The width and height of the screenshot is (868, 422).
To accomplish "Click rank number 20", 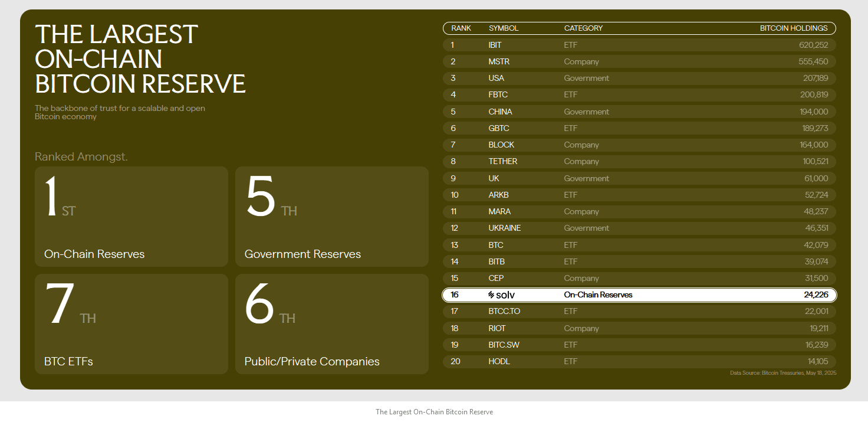I will (x=455, y=361).
